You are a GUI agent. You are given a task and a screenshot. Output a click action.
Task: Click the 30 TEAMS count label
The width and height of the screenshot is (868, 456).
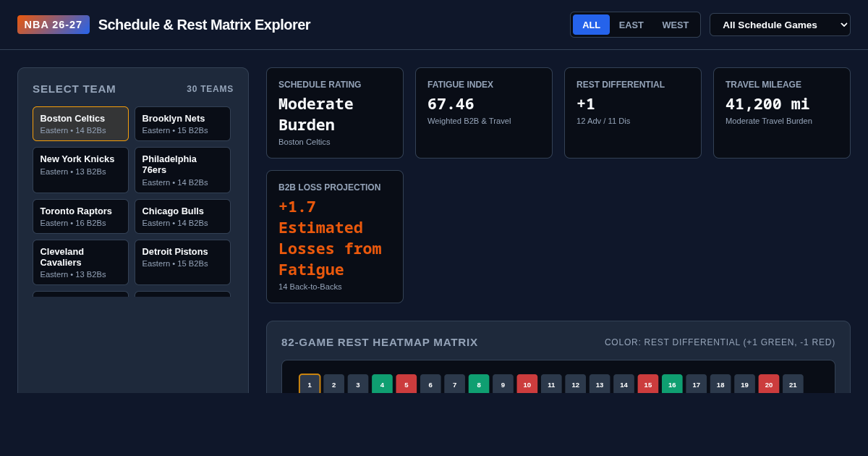click(x=210, y=89)
